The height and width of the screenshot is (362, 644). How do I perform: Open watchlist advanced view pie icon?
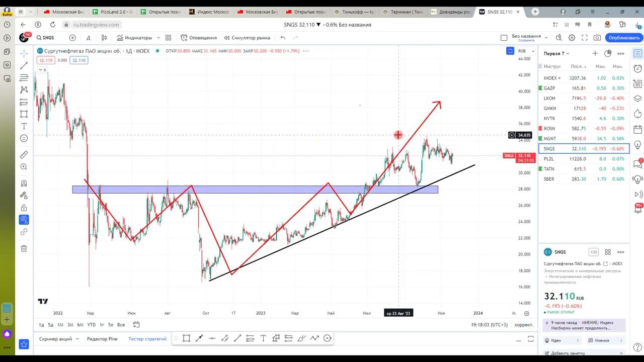[x=608, y=53]
